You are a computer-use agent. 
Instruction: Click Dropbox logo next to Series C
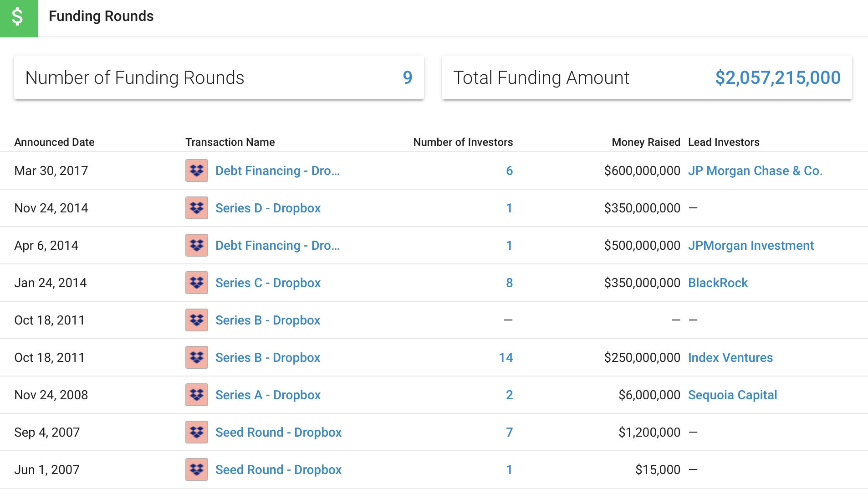click(197, 283)
